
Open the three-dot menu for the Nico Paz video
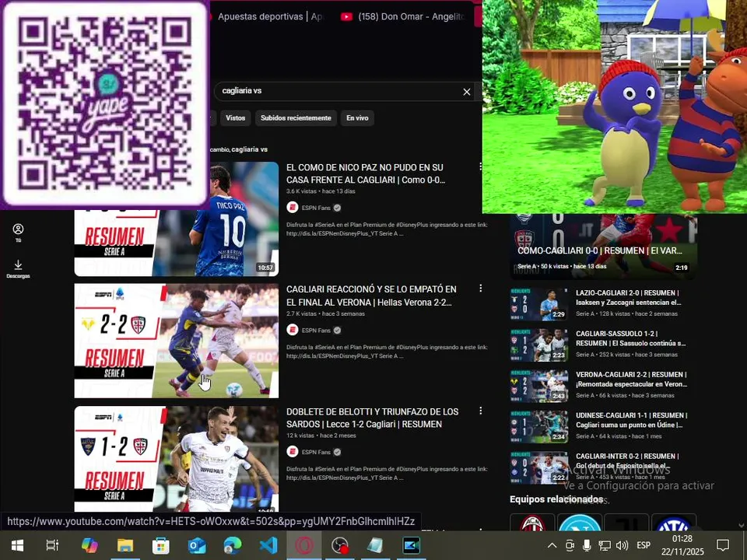point(480,166)
